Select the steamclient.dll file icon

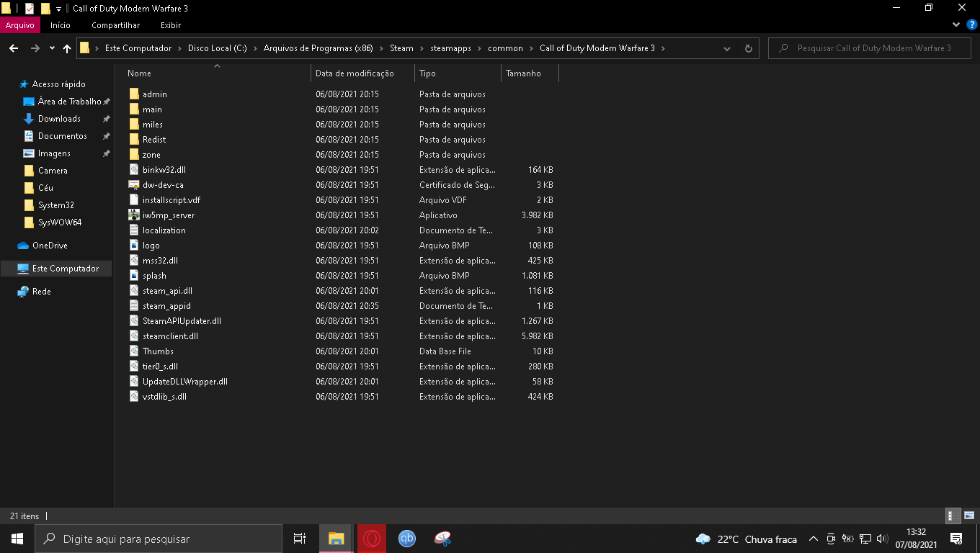click(x=134, y=336)
